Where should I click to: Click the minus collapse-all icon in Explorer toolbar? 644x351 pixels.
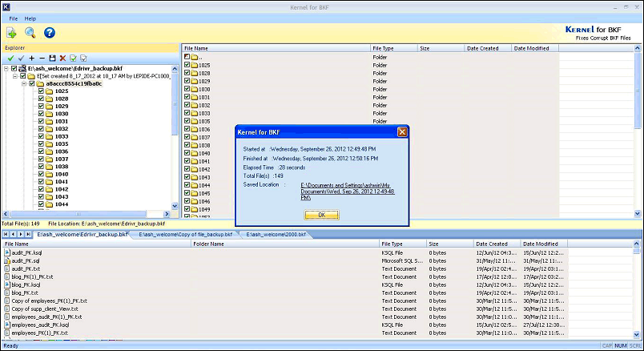point(42,58)
